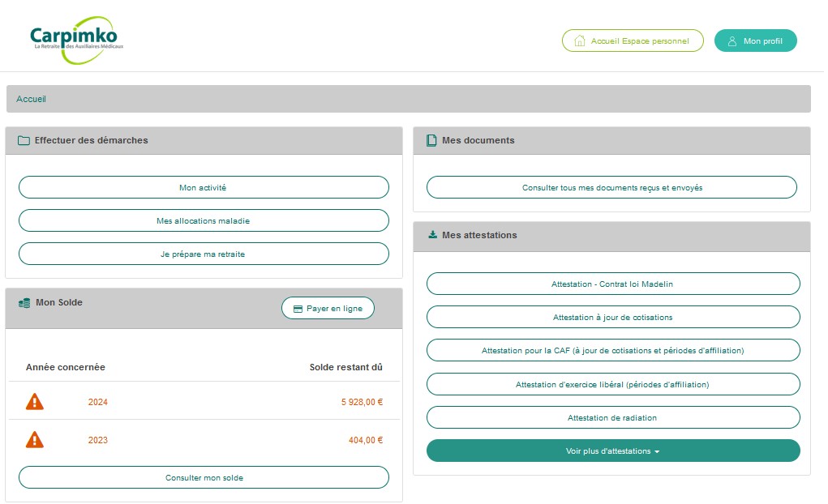Click the warning icon for year 2023
This screenshot has height=504, width=828.
point(35,440)
